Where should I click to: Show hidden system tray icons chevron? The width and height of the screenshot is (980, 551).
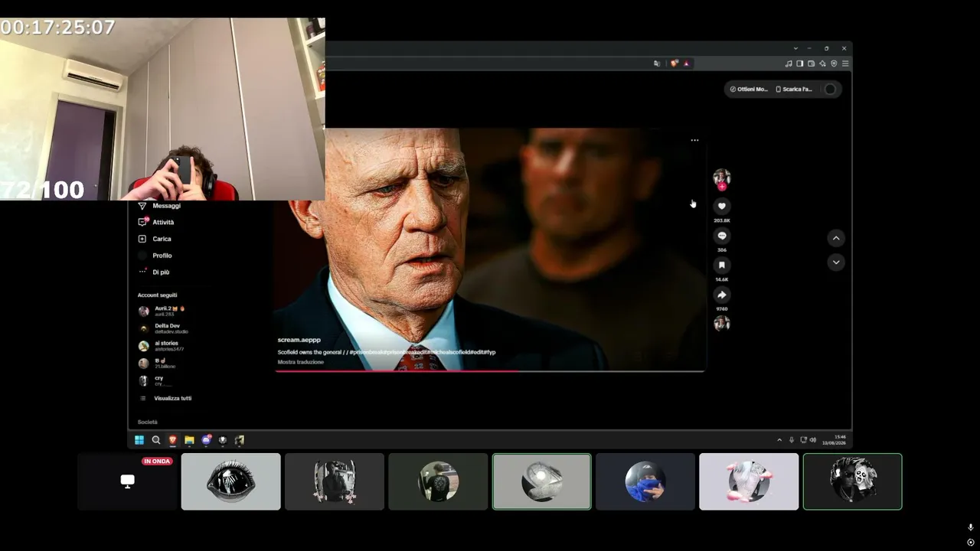pyautogui.click(x=779, y=440)
